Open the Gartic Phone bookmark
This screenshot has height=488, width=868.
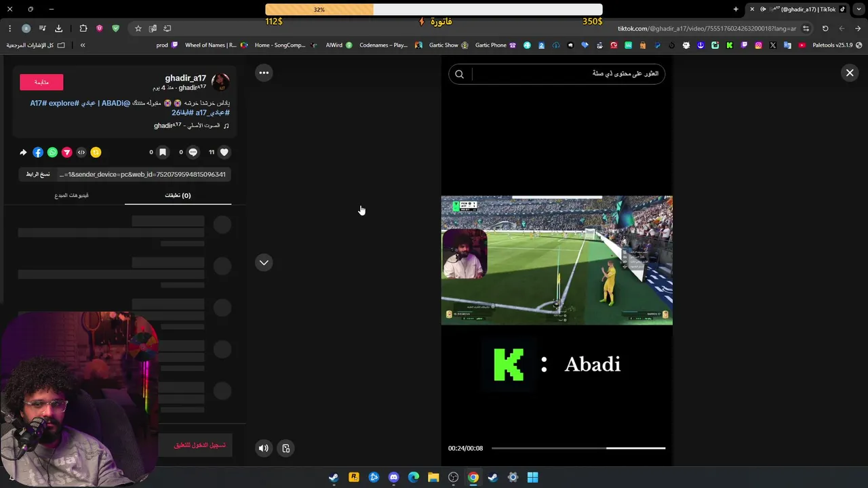496,45
